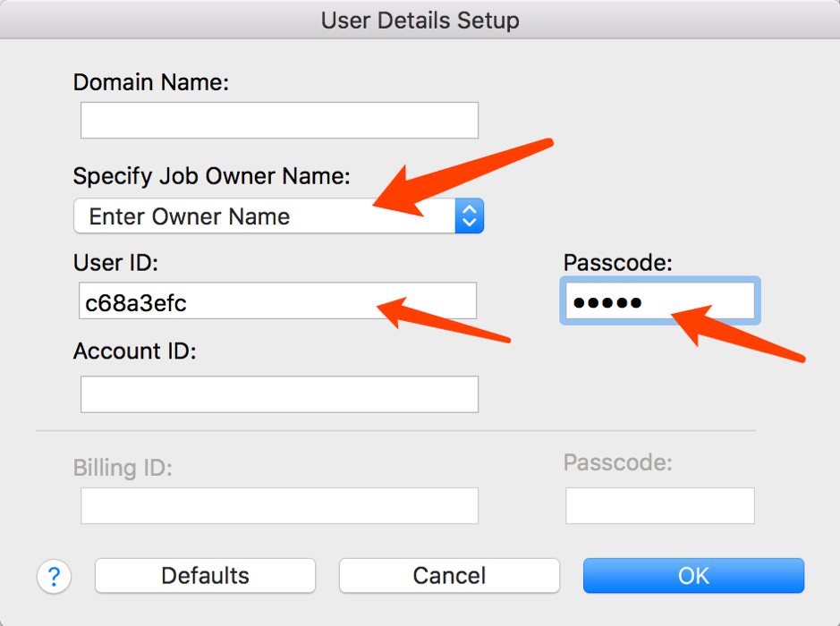Screen dimensions: 840x626
Task: Select the Billing Passcode field
Action: point(660,505)
